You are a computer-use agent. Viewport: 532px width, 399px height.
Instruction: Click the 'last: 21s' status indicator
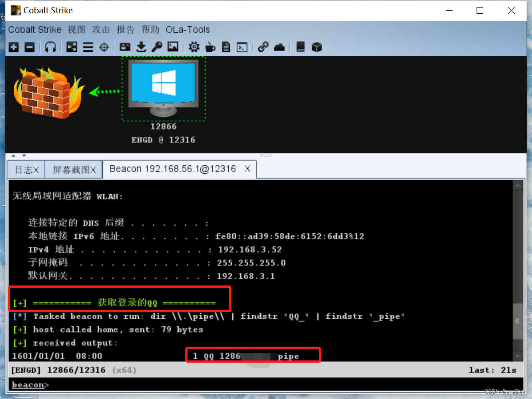493,370
